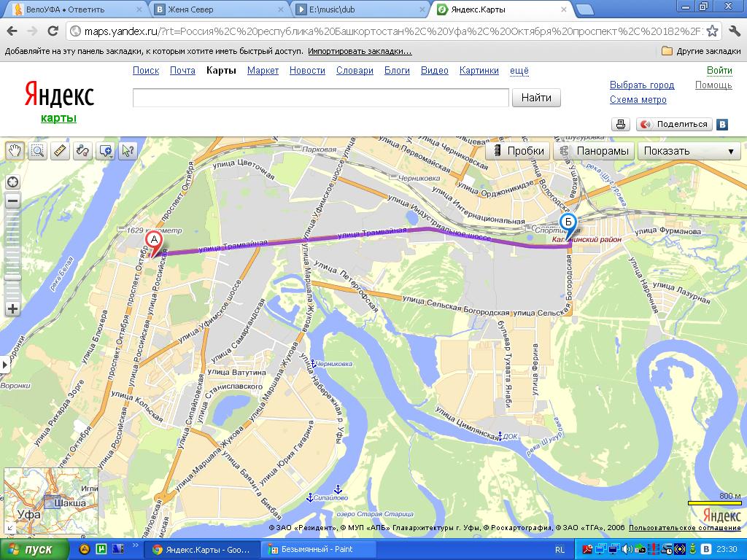Expand the Показать dropdown
747x560 pixels.
[x=689, y=151]
